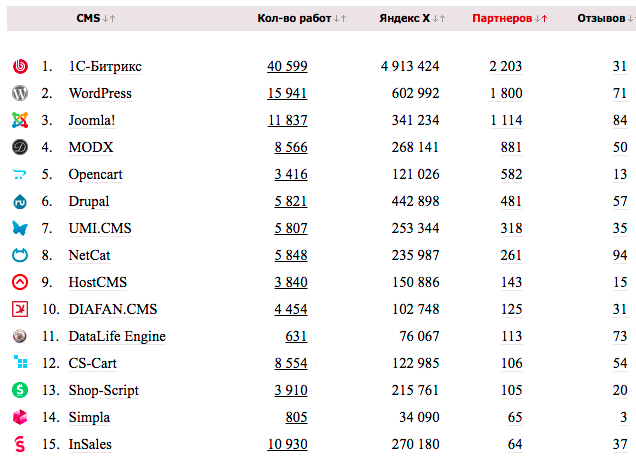Click the Joomla! logo icon
636x457 pixels.
click(19, 121)
